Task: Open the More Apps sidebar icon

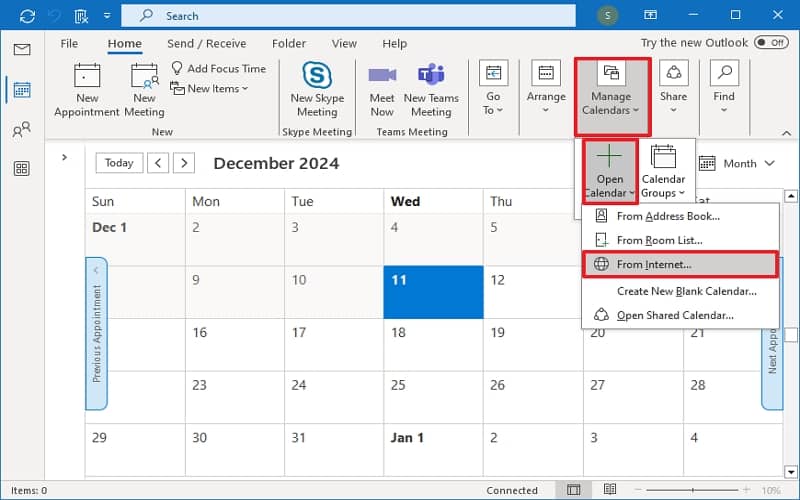Action: [x=21, y=168]
